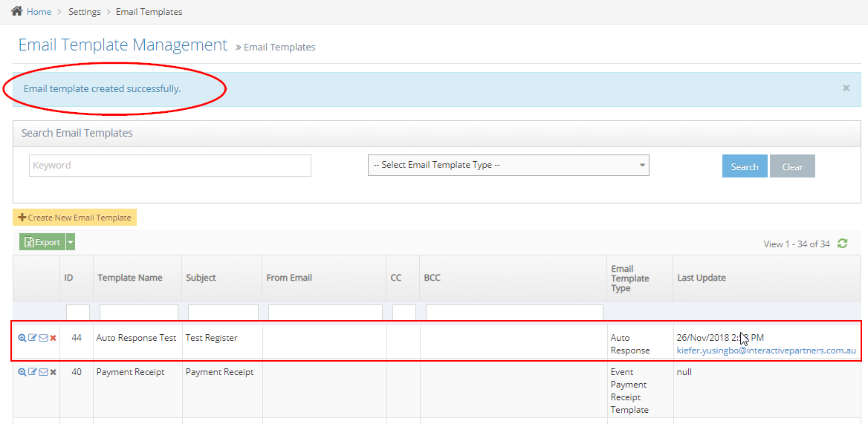Refresh the template grid
This screenshot has width=868, height=424.
(842, 244)
